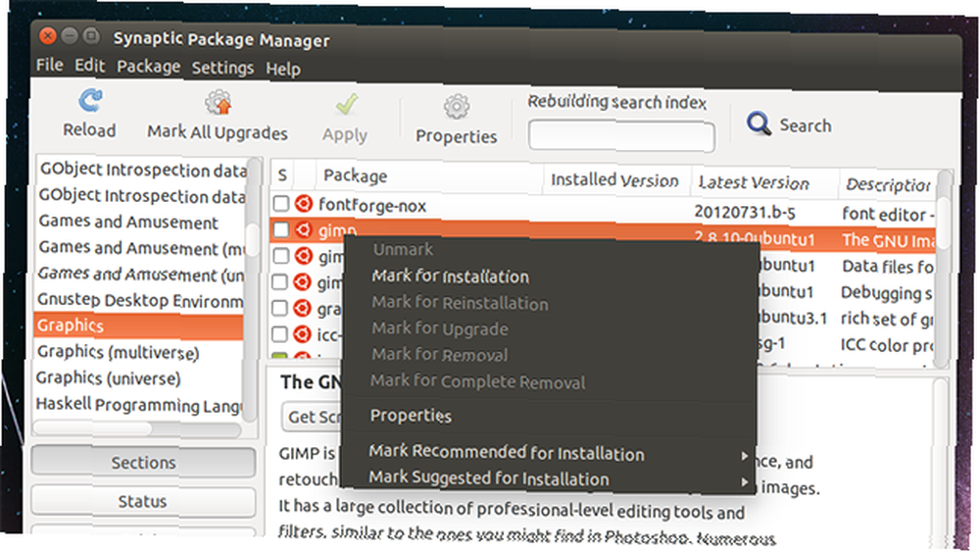Select the Games and Amusement (universe) category
Image resolution: width=980 pixels, height=552 pixels.
click(x=141, y=275)
